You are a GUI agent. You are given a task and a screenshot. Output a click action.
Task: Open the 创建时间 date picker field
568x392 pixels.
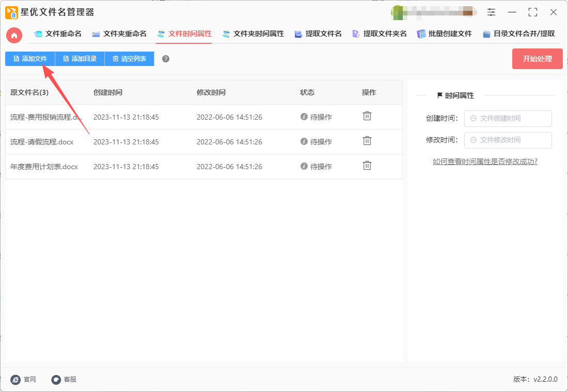pos(508,118)
